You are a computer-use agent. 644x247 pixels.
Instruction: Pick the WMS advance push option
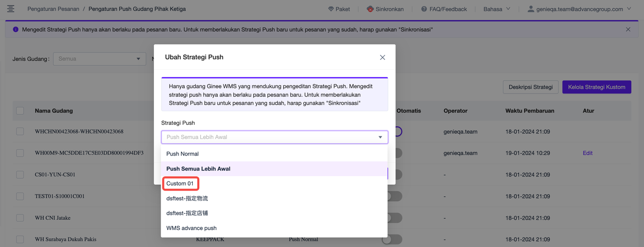click(191, 228)
